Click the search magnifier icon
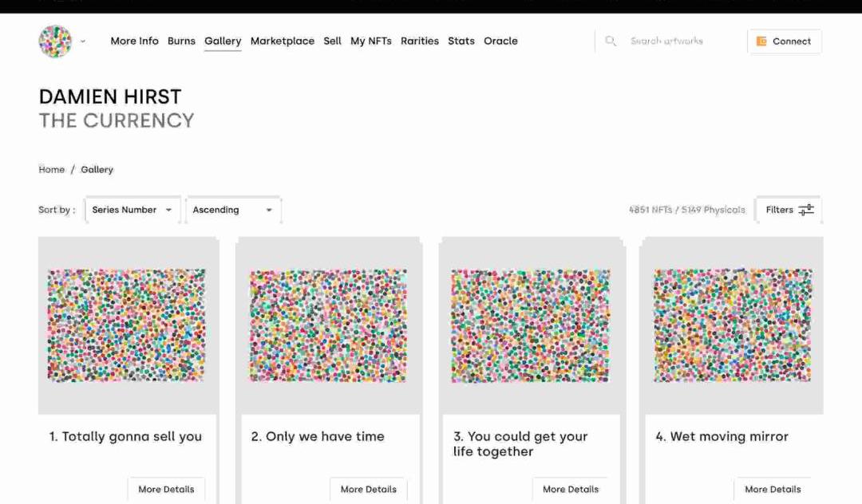This screenshot has width=862, height=504. click(611, 41)
